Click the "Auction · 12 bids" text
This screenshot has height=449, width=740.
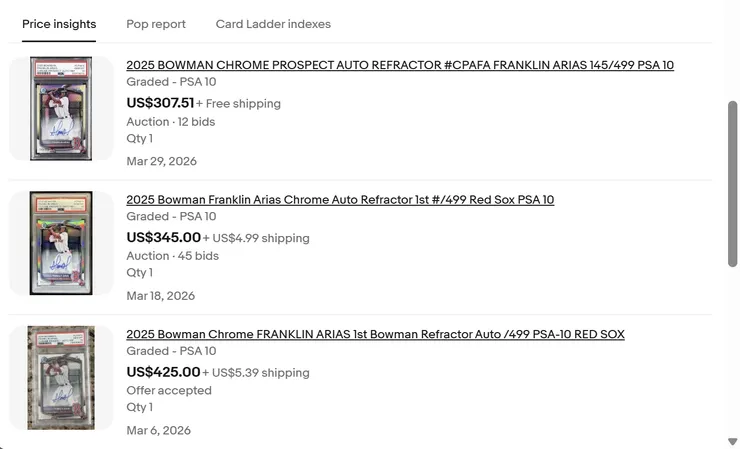pos(170,122)
